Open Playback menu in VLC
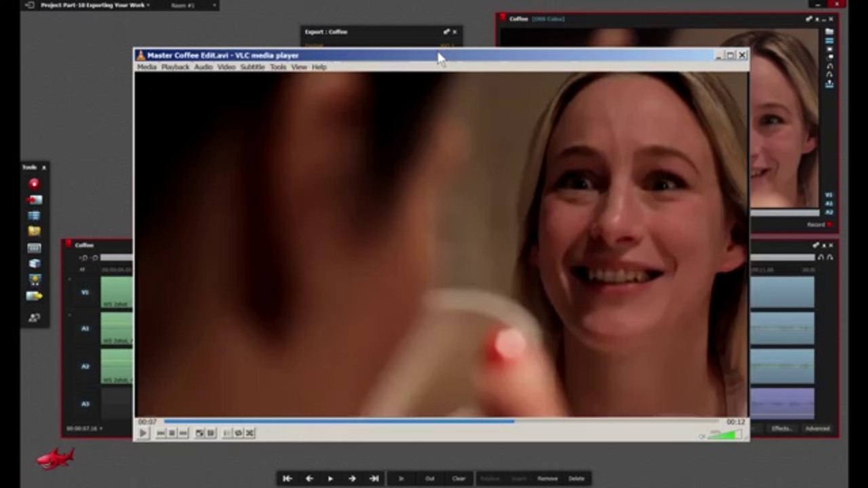The height and width of the screenshot is (488, 868). (x=175, y=67)
